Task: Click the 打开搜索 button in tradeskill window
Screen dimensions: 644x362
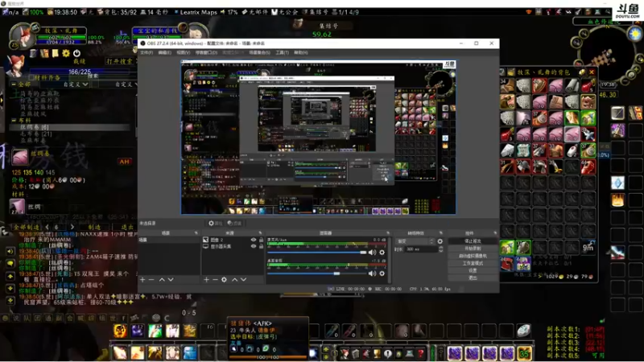Action: coord(119,61)
